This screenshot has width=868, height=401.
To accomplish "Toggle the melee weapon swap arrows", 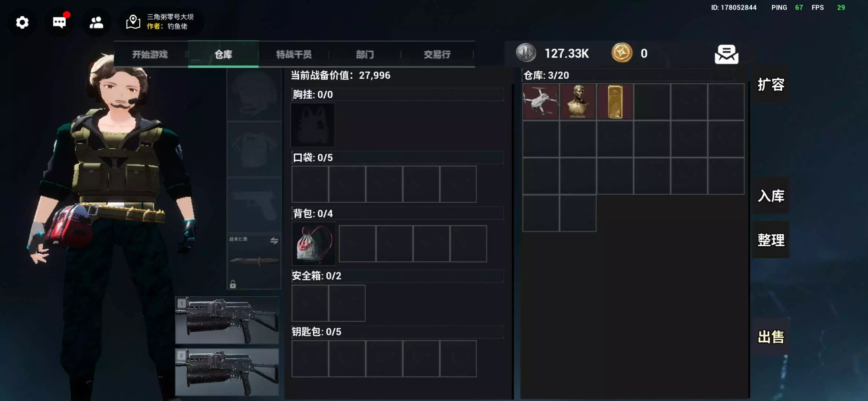I will pos(274,241).
